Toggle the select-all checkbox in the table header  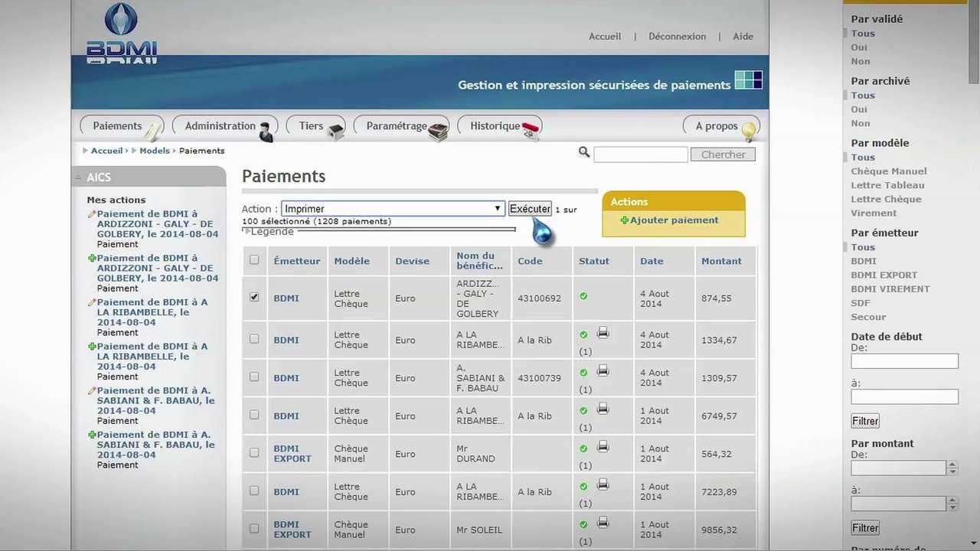254,260
